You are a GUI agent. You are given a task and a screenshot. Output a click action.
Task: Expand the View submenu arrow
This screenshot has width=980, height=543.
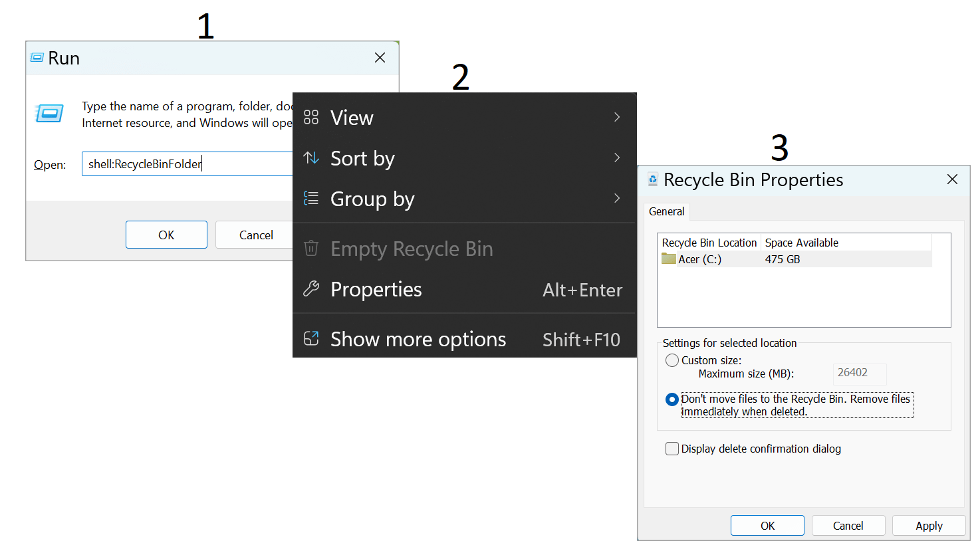pyautogui.click(x=617, y=118)
